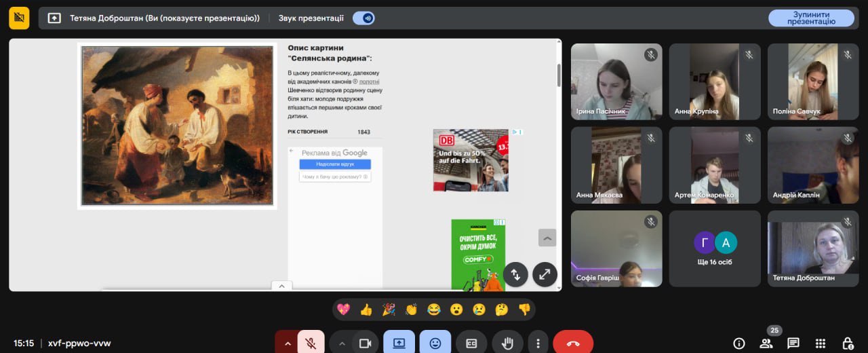Send the surprised face reaction
This screenshot has height=353, width=868.
(x=456, y=310)
